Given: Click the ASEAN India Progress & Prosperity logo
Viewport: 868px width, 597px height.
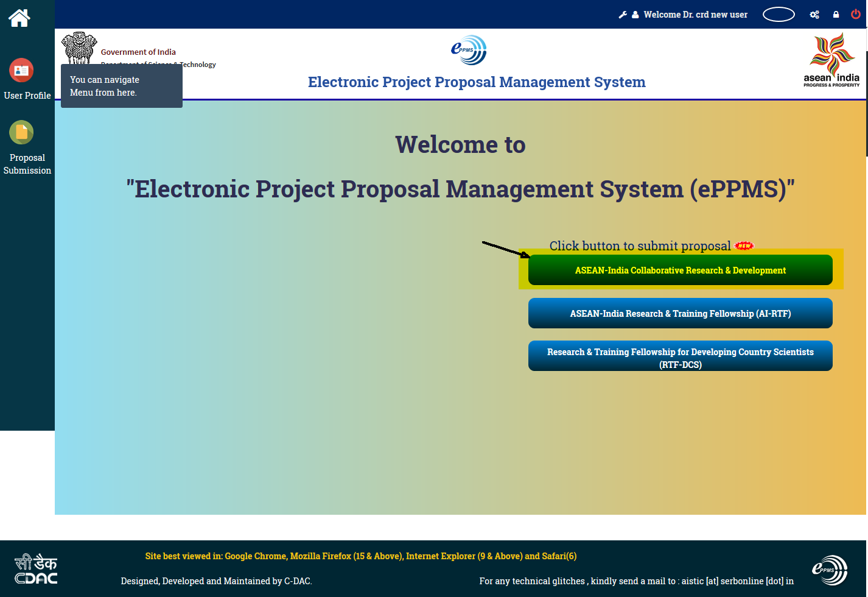Looking at the screenshot, I should [831, 59].
